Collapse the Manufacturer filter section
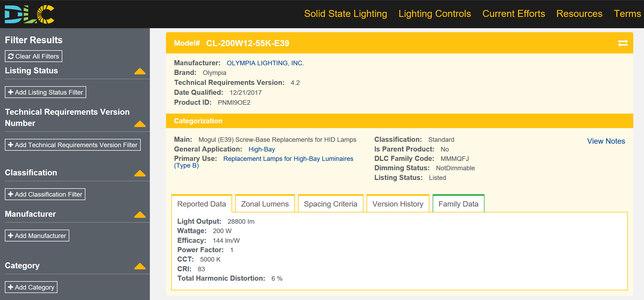644x300 pixels. 140,215
